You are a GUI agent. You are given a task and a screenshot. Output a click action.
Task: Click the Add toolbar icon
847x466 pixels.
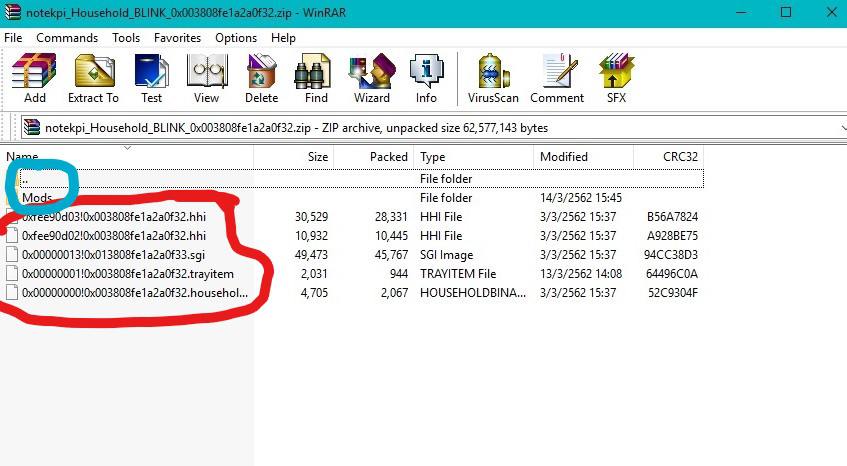[35, 78]
